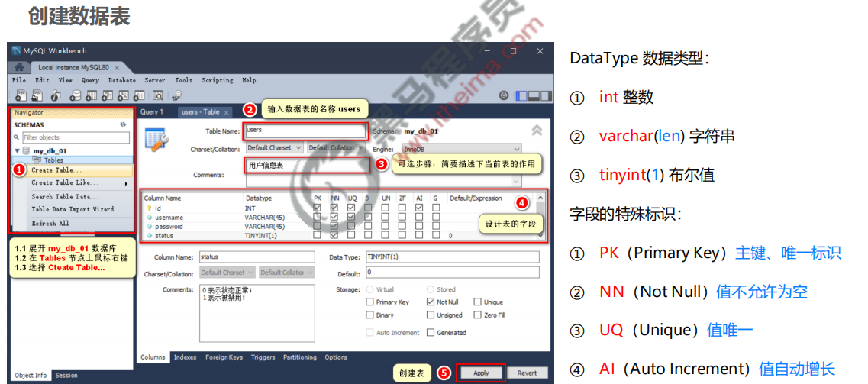Viewport: 868px width, 384px height.
Task: Open the Default Charset dropdown
Action: pyautogui.click(x=274, y=148)
